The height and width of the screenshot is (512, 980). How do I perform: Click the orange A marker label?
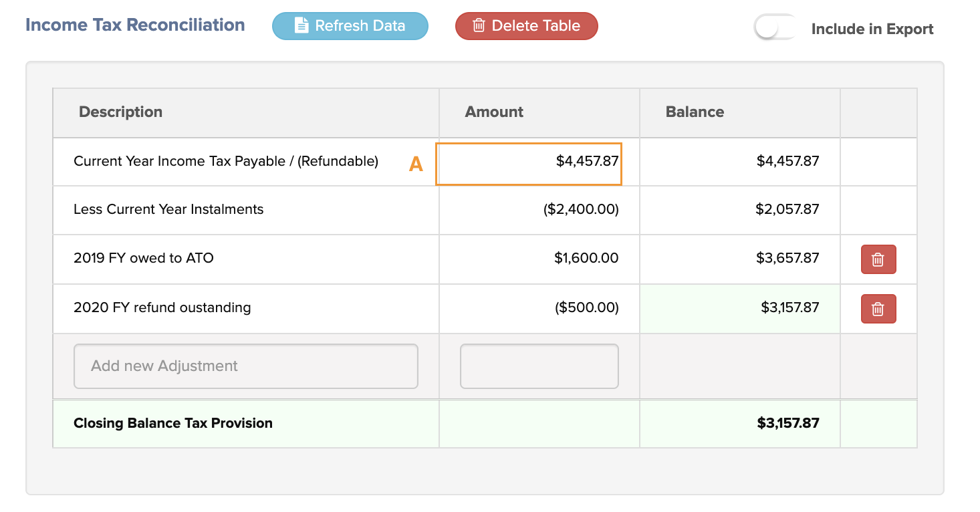(x=415, y=163)
